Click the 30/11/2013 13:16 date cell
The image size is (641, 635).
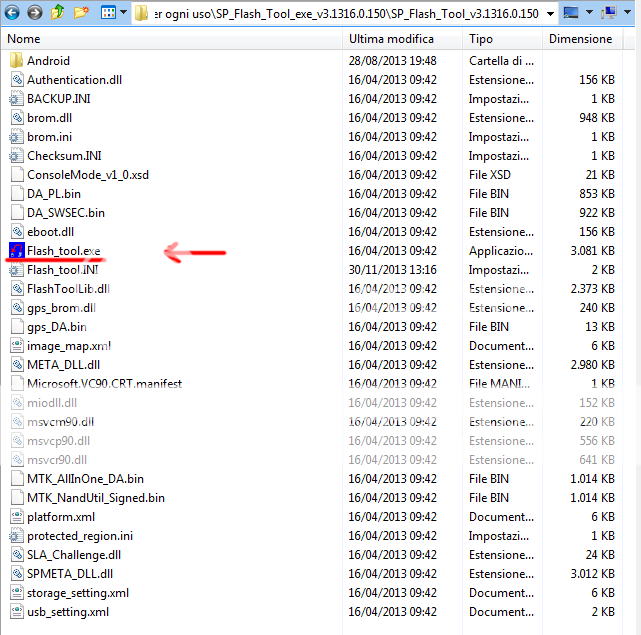click(392, 270)
